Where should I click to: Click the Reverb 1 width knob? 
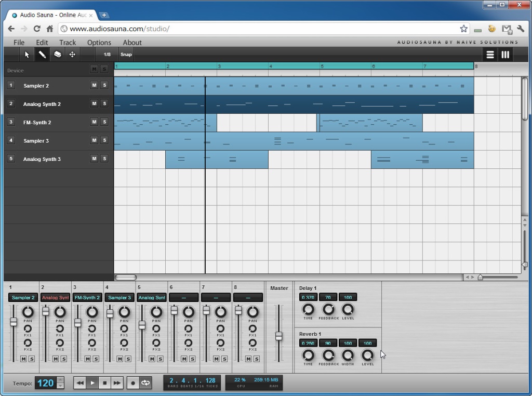pyautogui.click(x=348, y=355)
